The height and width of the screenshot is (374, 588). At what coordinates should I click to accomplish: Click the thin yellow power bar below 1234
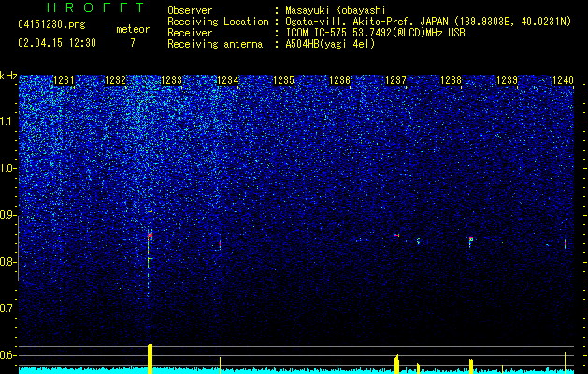[220, 366]
